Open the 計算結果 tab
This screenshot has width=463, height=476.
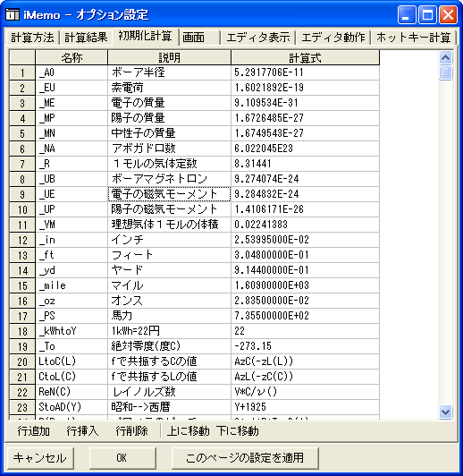click(86, 38)
